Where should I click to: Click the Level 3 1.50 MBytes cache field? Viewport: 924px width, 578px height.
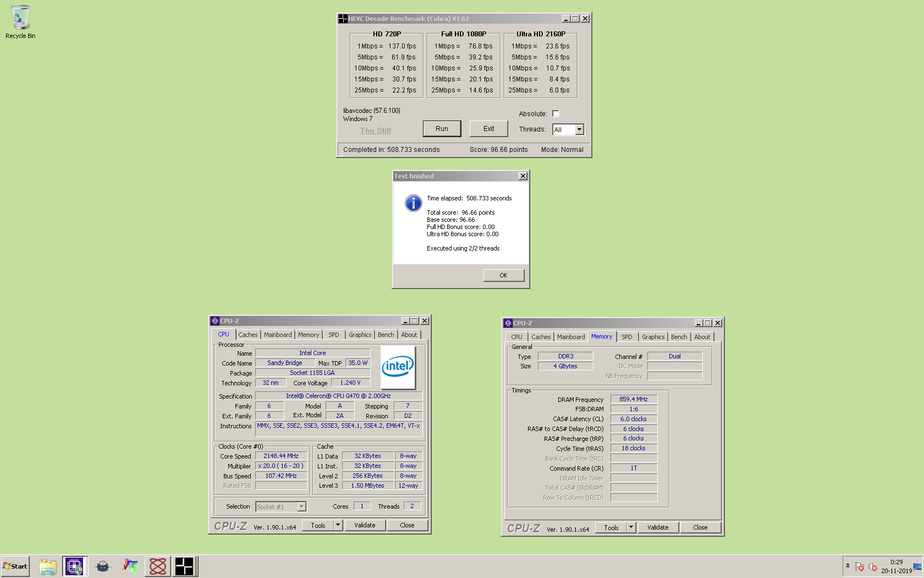[368, 486]
